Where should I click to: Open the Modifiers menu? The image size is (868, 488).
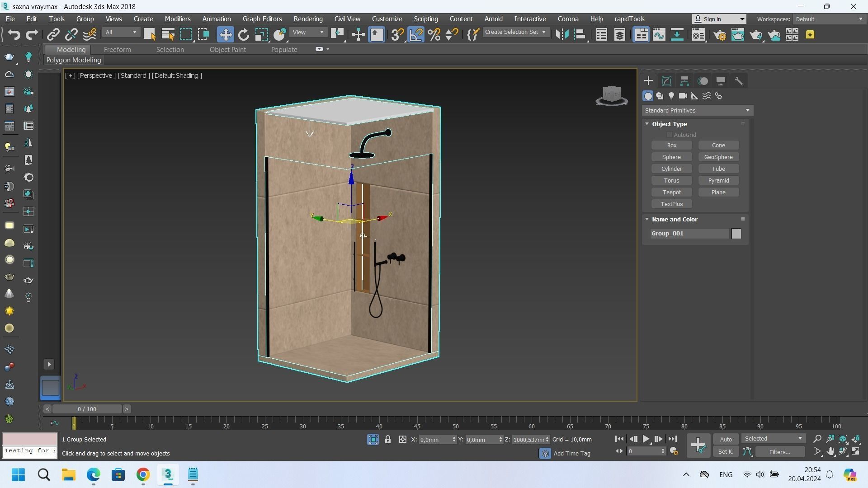(177, 19)
